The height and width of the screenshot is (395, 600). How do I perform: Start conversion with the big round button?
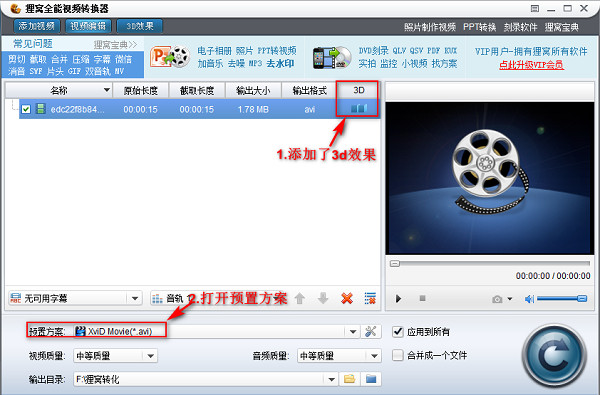554,356
